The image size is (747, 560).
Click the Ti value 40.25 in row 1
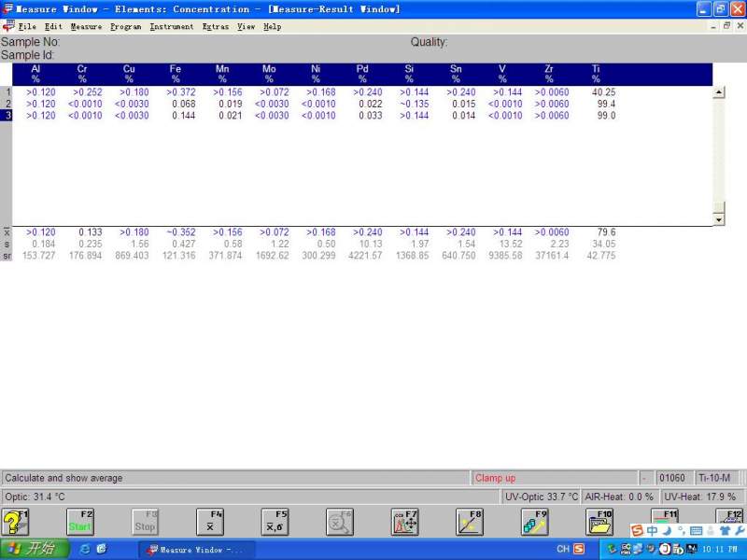(603, 91)
